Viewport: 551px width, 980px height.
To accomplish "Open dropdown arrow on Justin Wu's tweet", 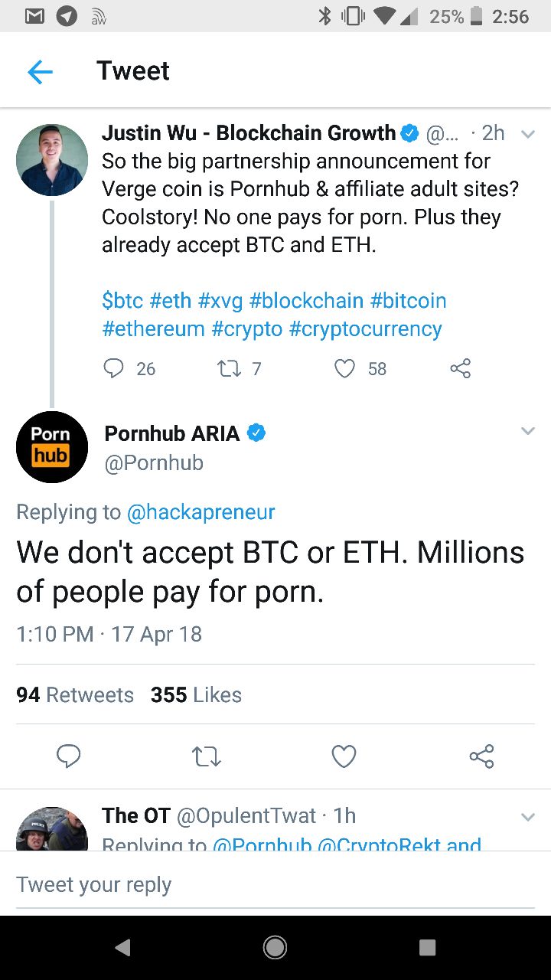I will pos(527,134).
